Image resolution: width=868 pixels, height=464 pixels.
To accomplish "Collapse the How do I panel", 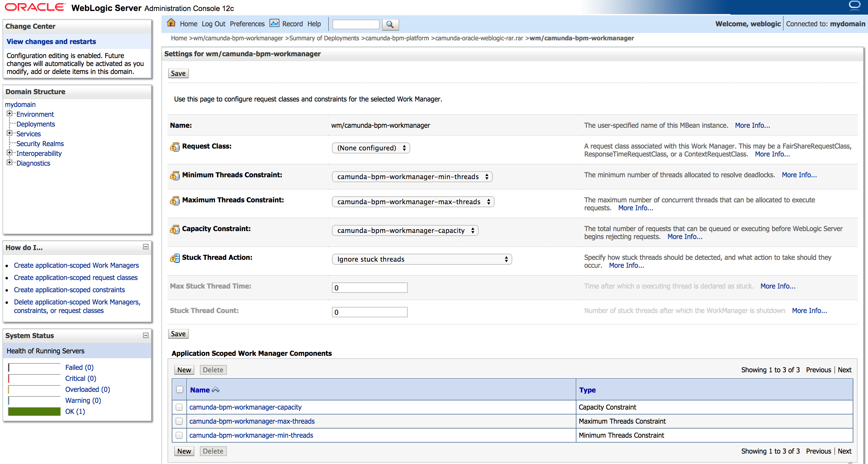I will [x=145, y=247].
